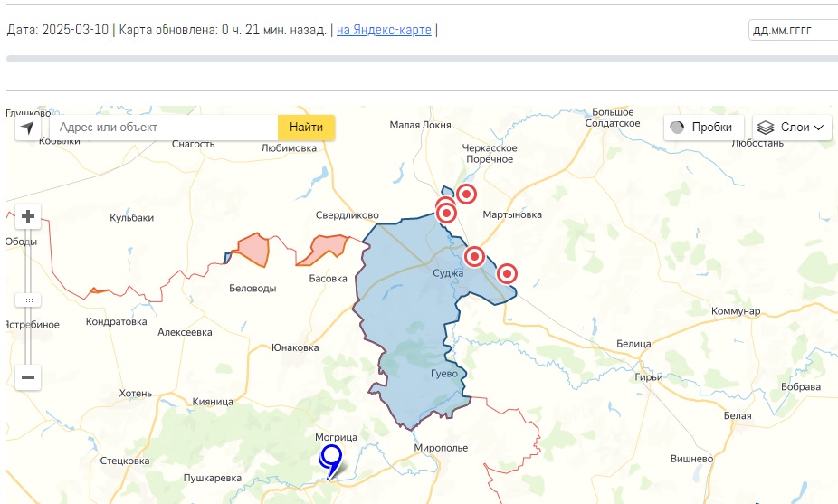Click the red marker southeast of Суджа

pos(507,273)
